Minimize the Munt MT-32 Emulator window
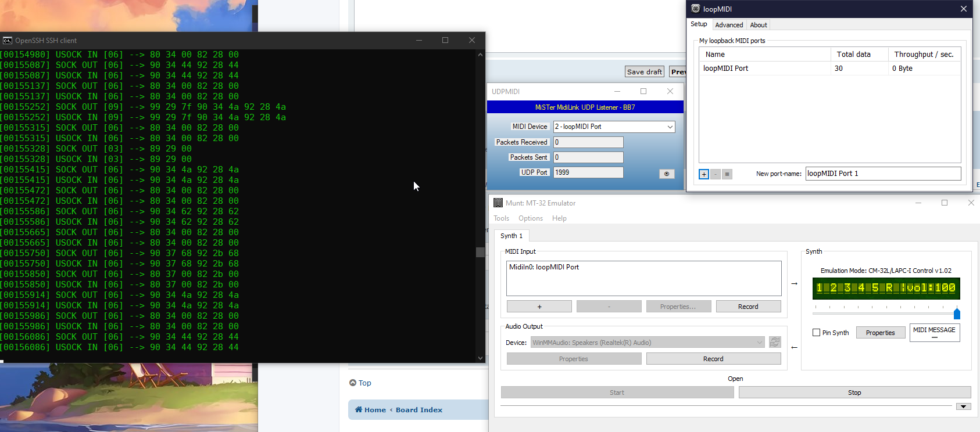 [918, 203]
